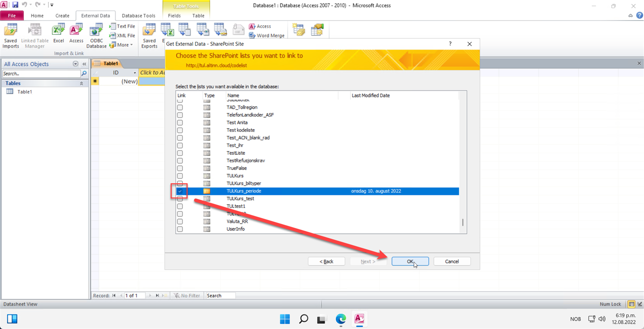Click the Undo icon in title bar
The height and width of the screenshot is (329, 644).
pos(25,5)
